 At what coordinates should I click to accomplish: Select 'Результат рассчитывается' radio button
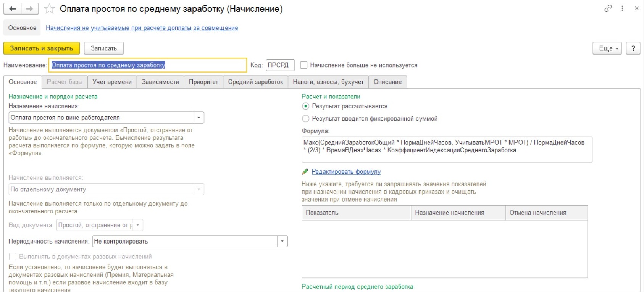pyautogui.click(x=305, y=106)
